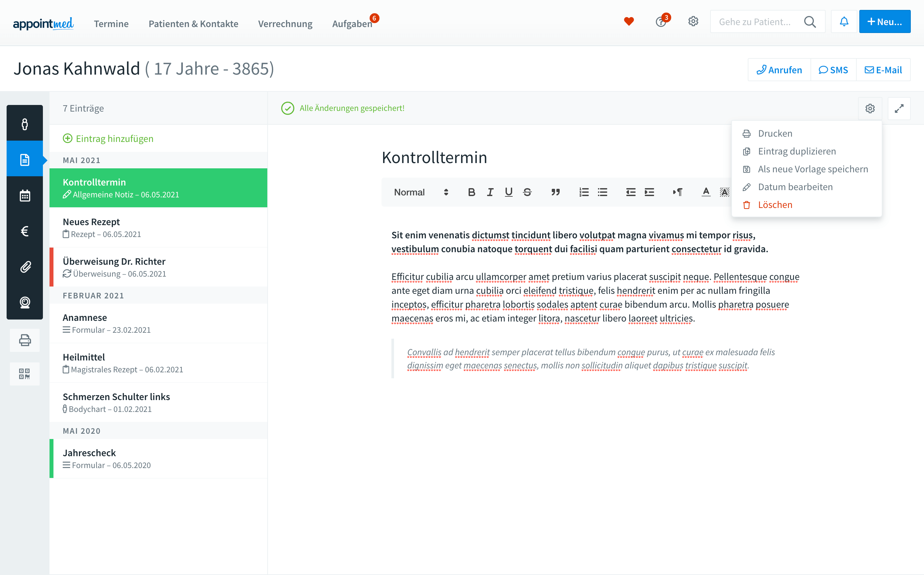This screenshot has width=924, height=575.
Task: Choose Löschen to delete the entry
Action: point(806,205)
